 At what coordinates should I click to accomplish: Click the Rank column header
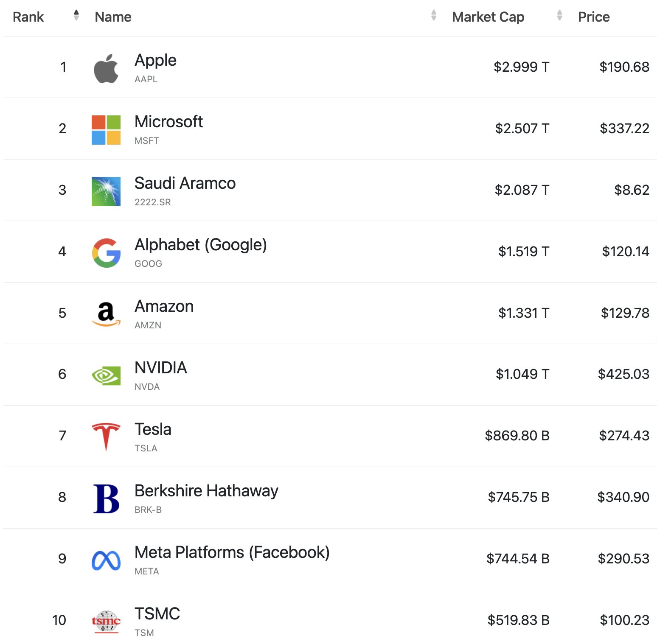[28, 17]
